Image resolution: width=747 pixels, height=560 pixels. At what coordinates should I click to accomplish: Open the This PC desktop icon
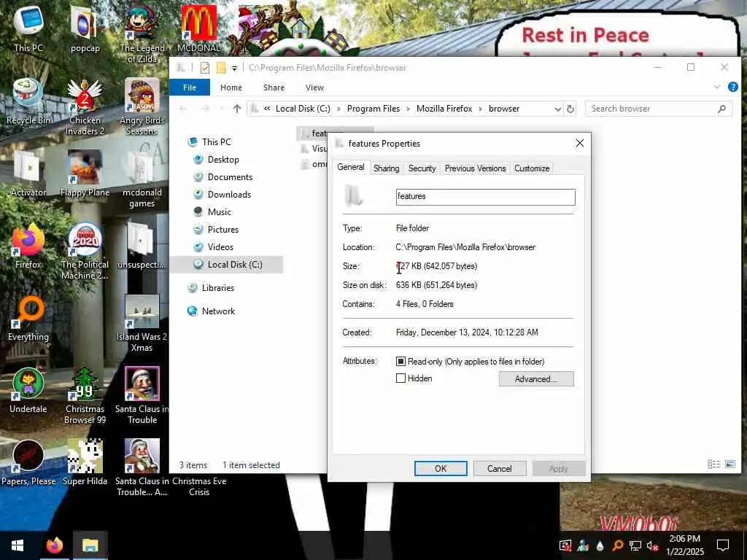[x=28, y=28]
